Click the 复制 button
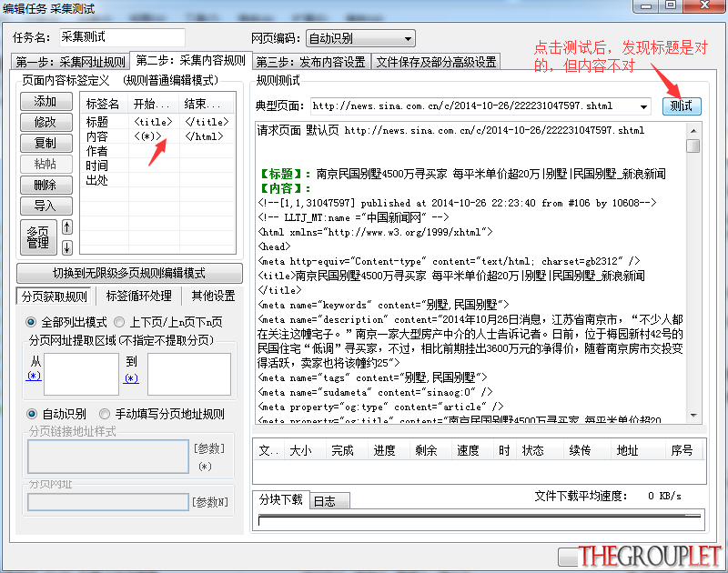Image resolution: width=728 pixels, height=573 pixels. 46,144
